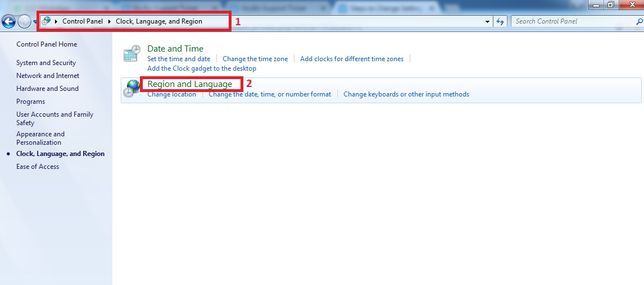Open the address bar history dropdown

(487, 21)
